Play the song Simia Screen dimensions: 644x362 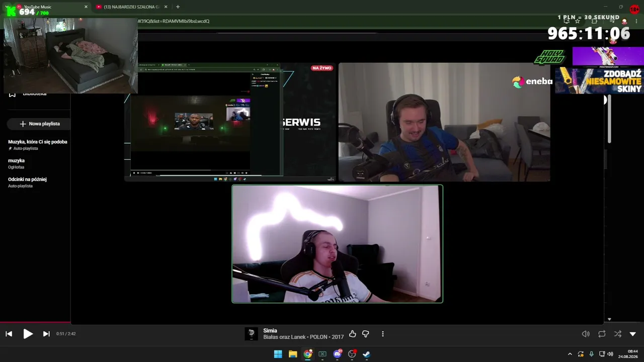pyautogui.click(x=28, y=334)
